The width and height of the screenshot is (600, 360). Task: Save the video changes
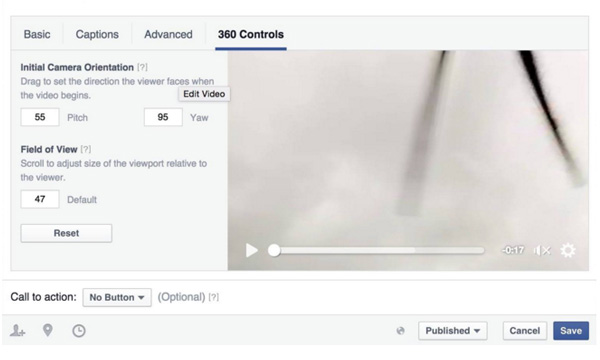coord(571,331)
